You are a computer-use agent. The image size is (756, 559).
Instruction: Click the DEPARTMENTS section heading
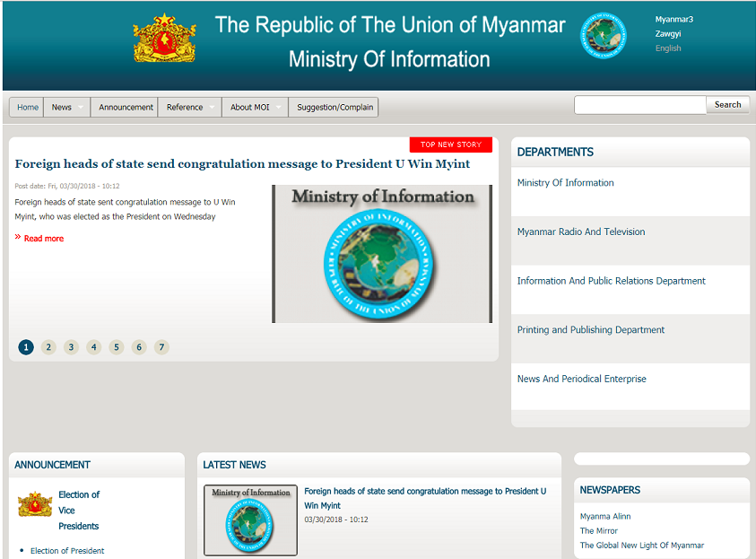(x=555, y=153)
